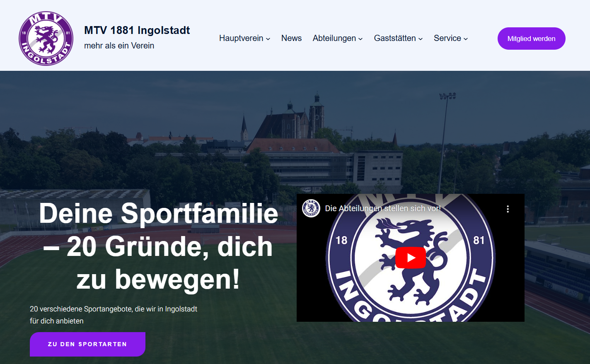This screenshot has width=590, height=364.
Task: Click the Mitglied werden button
Action: [x=531, y=39]
